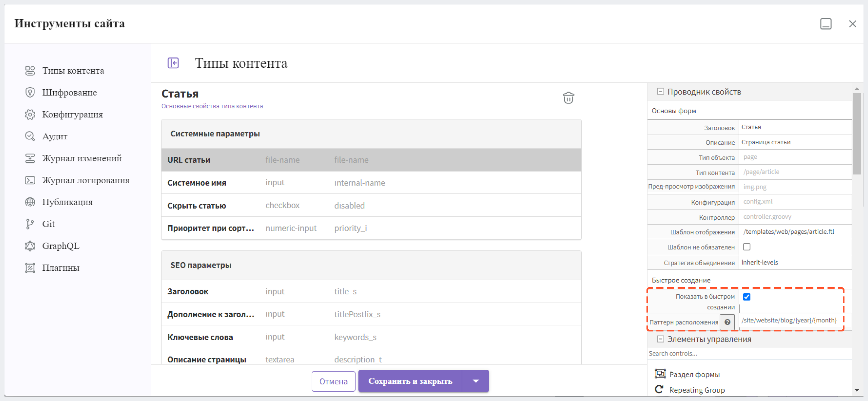This screenshot has height=401, width=868.
Task: Select the Конфигурация menu item
Action: 73,114
